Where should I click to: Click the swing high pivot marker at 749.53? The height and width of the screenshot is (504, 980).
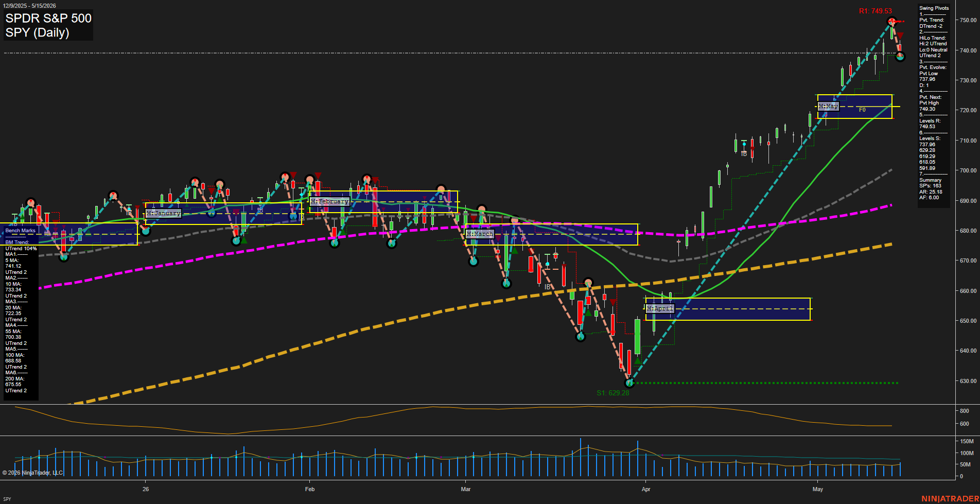(892, 22)
